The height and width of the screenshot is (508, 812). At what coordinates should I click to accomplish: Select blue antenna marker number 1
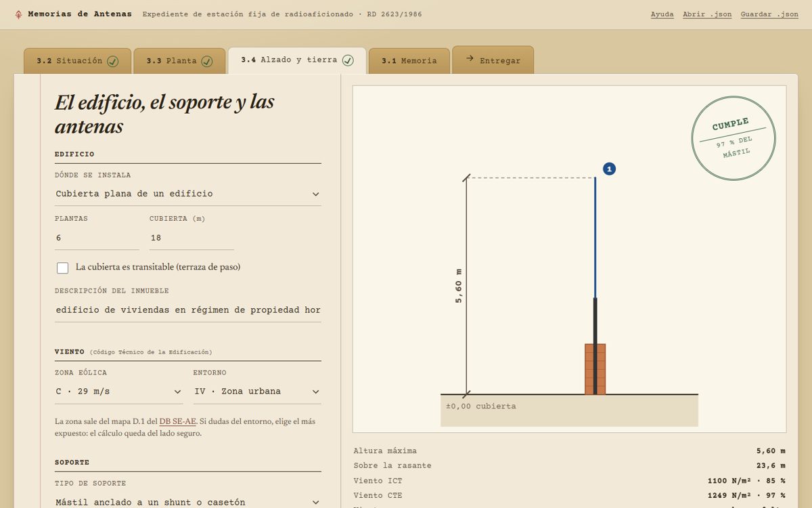[x=609, y=169]
